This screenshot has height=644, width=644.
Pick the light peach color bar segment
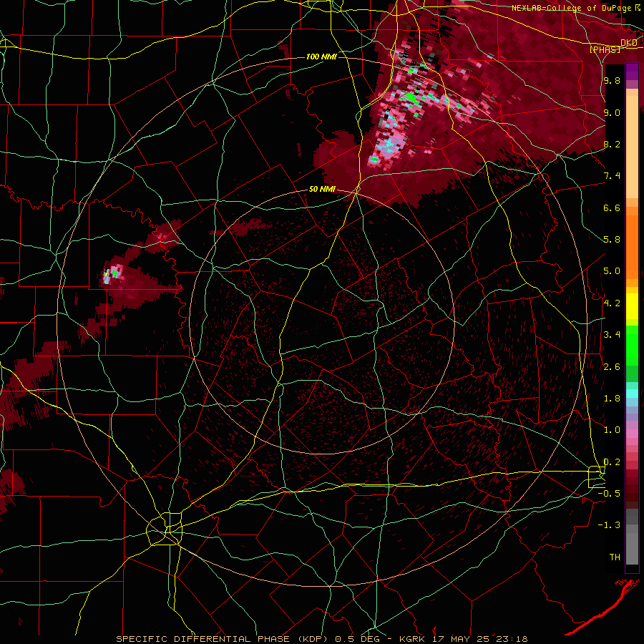pyautogui.click(x=632, y=147)
